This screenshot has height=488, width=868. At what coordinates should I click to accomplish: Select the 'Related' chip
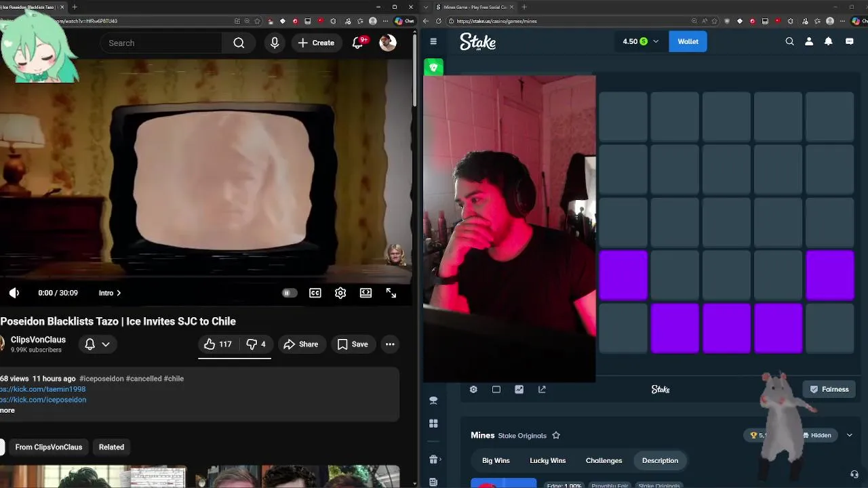(111, 447)
